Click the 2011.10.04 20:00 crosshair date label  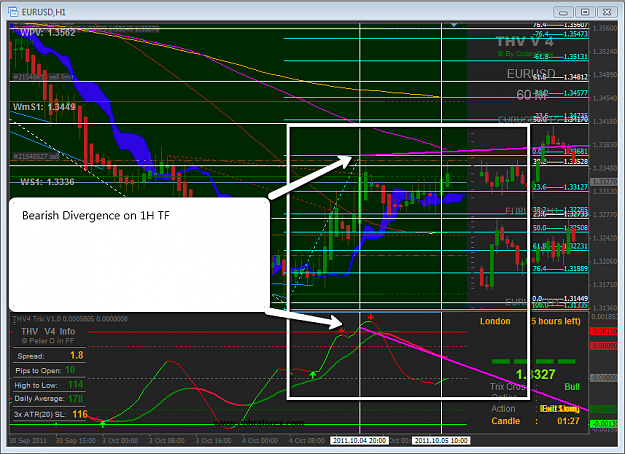coord(360,440)
